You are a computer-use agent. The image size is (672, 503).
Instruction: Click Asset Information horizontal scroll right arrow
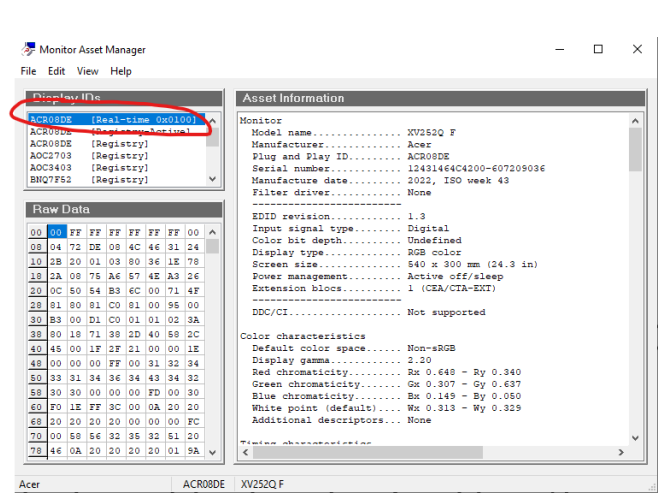pos(621,452)
